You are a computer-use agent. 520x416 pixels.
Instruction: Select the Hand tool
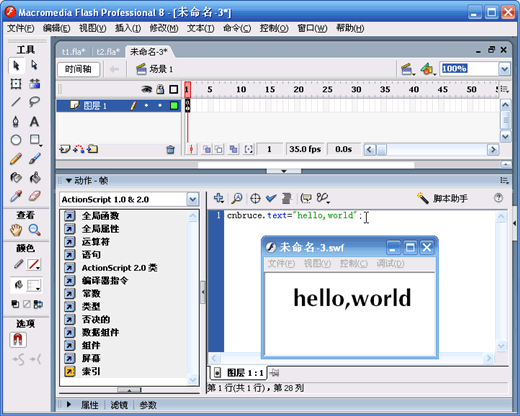click(x=16, y=230)
